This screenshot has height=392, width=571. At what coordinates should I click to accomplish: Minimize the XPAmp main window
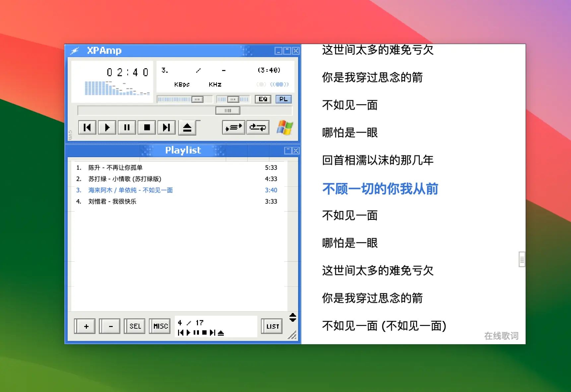(279, 51)
